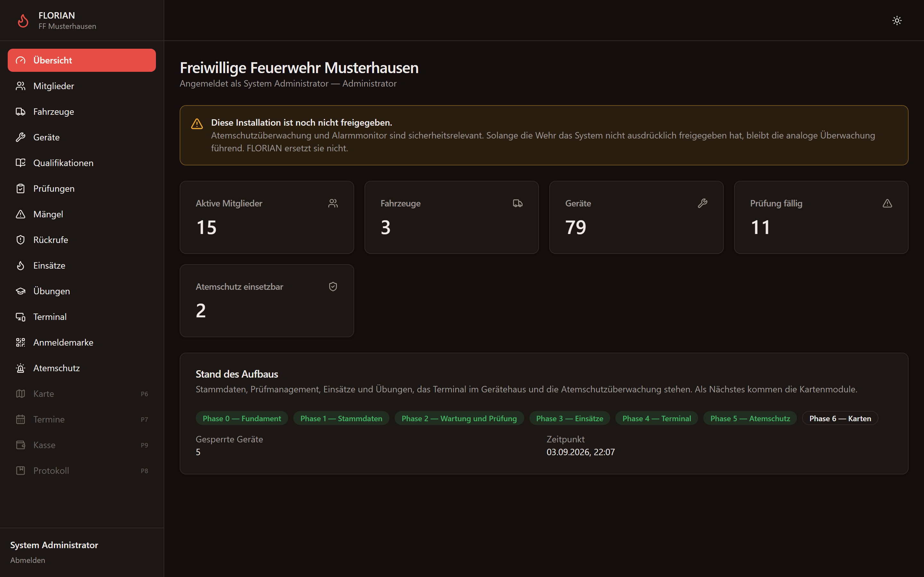Click the warning triangle on Prüfung fällig card
Screen dimensions: 924x577
click(887, 204)
